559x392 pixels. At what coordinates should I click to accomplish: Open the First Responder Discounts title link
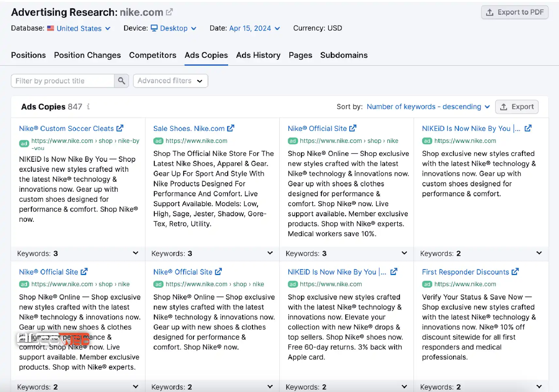coord(465,272)
